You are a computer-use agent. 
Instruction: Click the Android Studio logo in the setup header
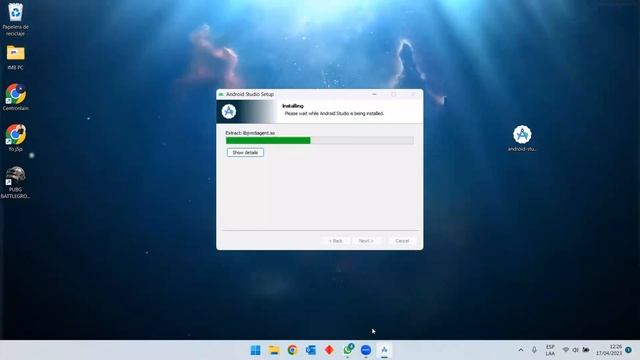(229, 111)
